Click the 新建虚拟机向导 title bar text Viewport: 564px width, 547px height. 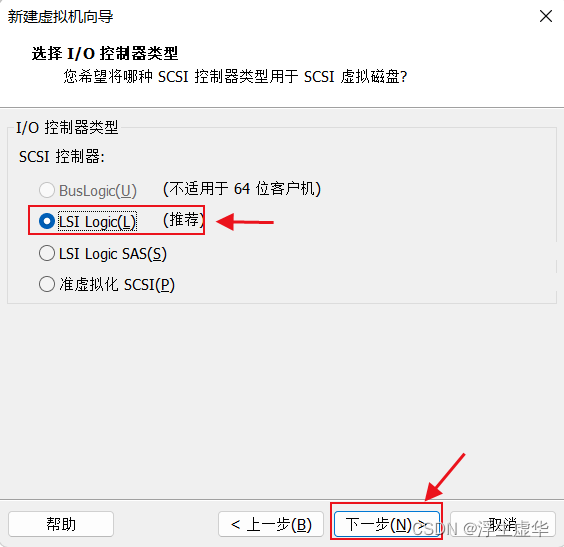[60, 17]
